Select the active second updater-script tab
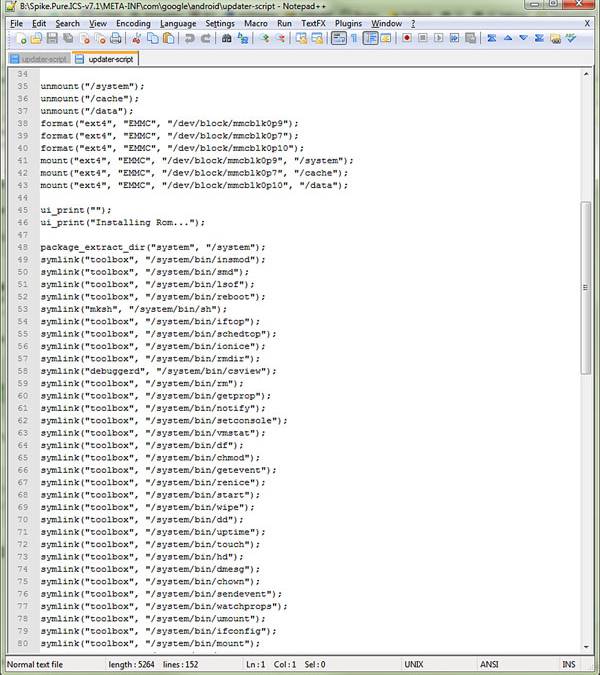Image resolution: width=600 pixels, height=675 pixels. coord(105,59)
